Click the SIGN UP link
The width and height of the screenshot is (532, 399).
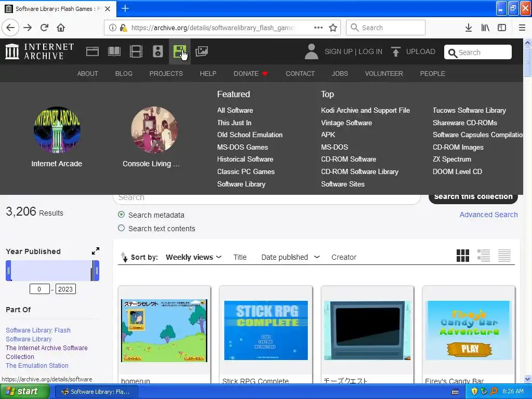click(x=338, y=51)
